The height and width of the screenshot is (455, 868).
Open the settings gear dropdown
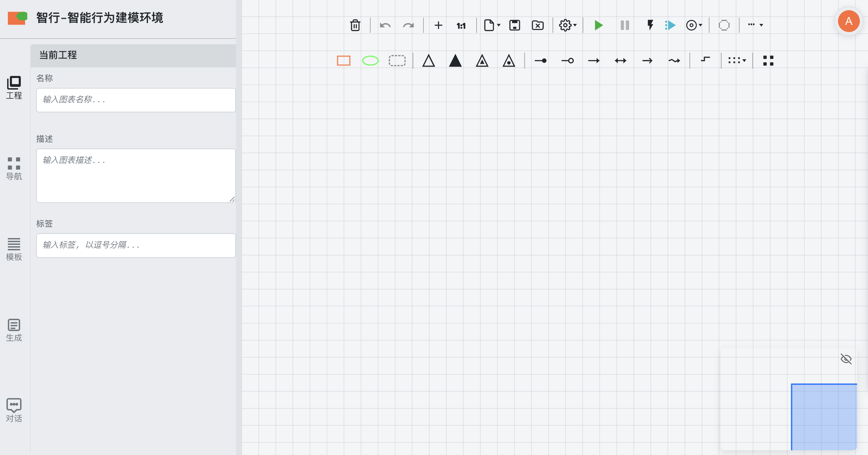coord(567,25)
